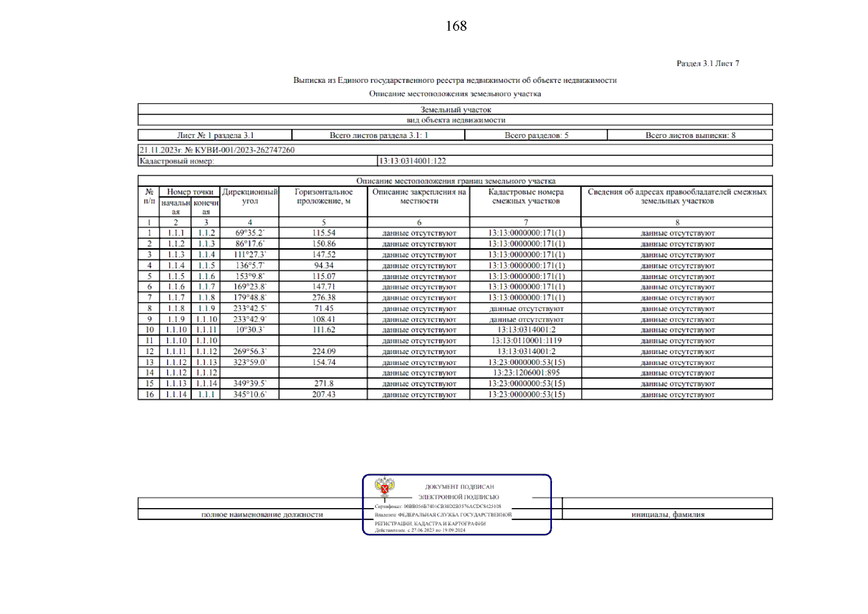Click the double-headed eagle emblem in signature stamp

384,487
